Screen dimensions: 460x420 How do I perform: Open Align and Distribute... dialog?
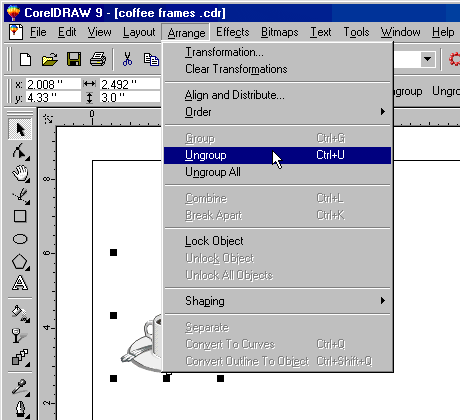coord(277,95)
